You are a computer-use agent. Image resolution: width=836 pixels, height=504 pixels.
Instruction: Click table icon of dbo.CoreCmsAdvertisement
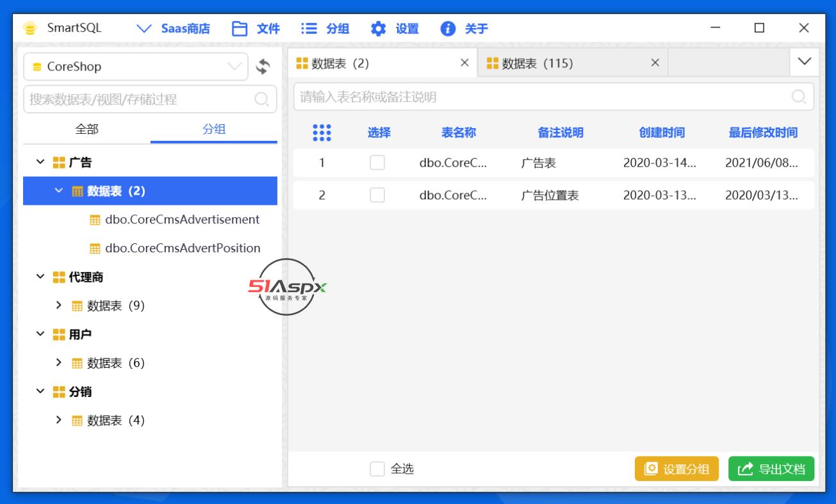(x=95, y=220)
